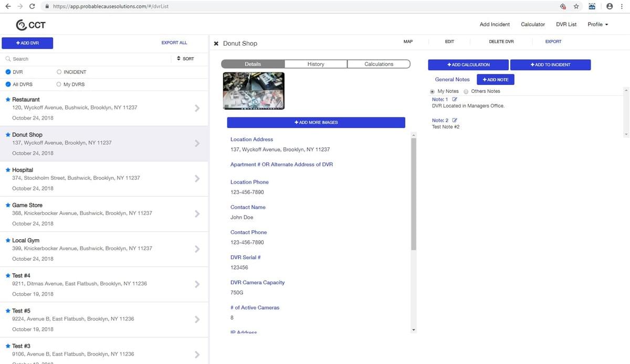Click the Donut Shop camera thumbnail
This screenshot has height=364, width=630.
coord(254,91)
